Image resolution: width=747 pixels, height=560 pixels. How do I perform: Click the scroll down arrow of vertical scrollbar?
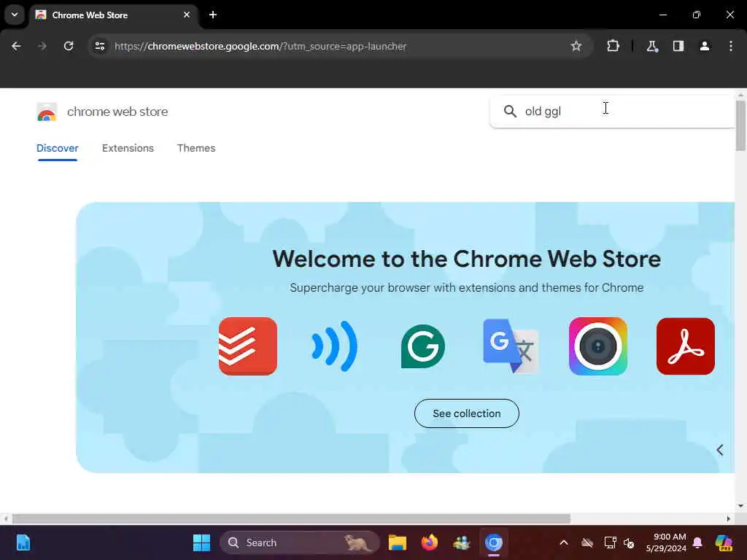pyautogui.click(x=740, y=506)
